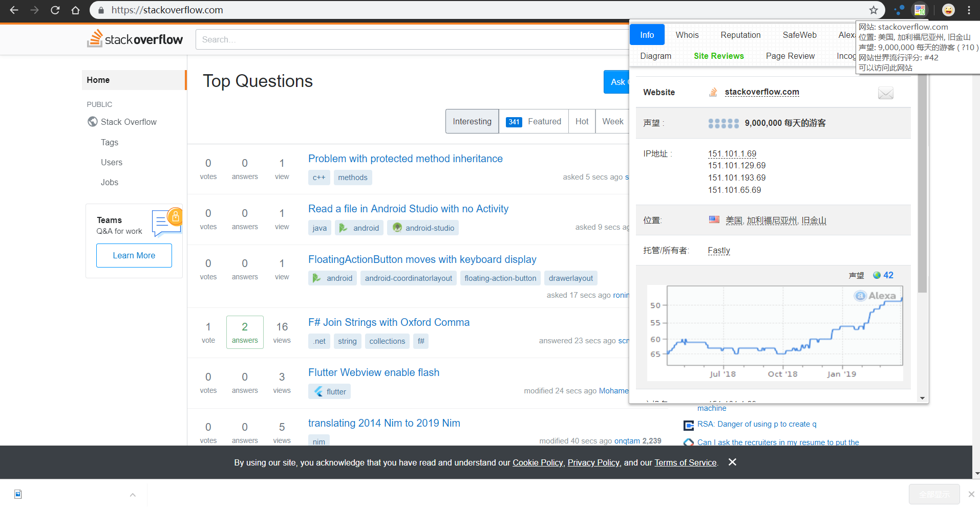
Task: Click the android-studio tag
Action: (423, 228)
